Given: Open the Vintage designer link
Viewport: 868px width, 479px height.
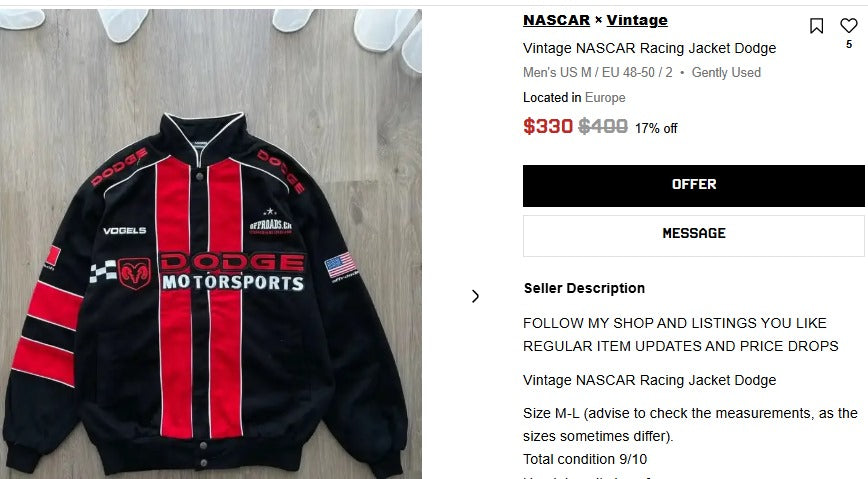Looking at the screenshot, I should [x=637, y=20].
